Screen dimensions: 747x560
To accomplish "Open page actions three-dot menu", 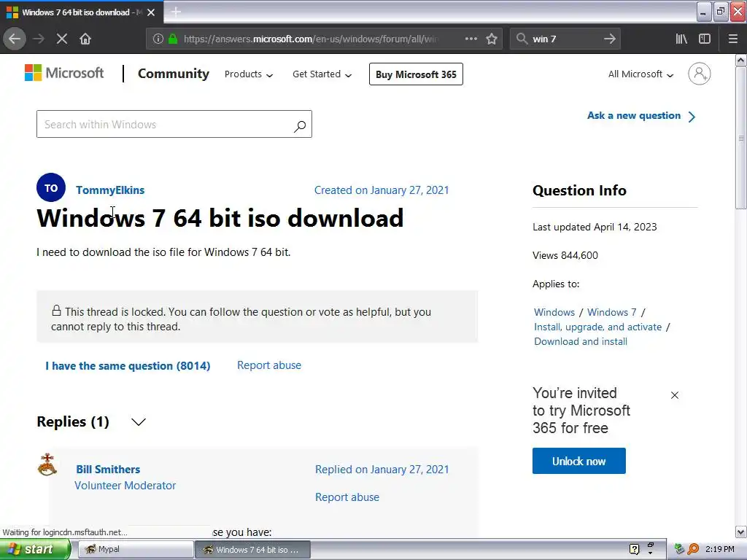I will click(471, 39).
